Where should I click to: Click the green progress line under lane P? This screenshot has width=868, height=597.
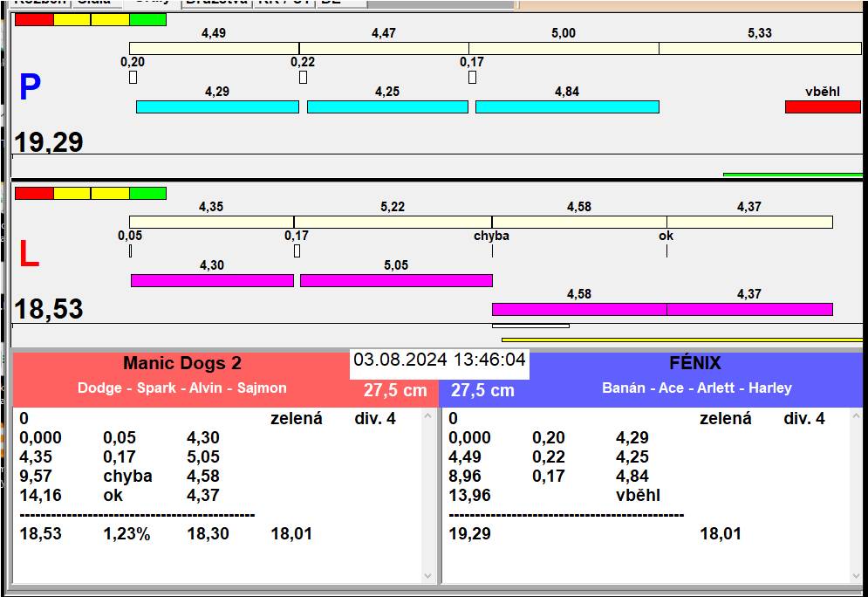793,175
